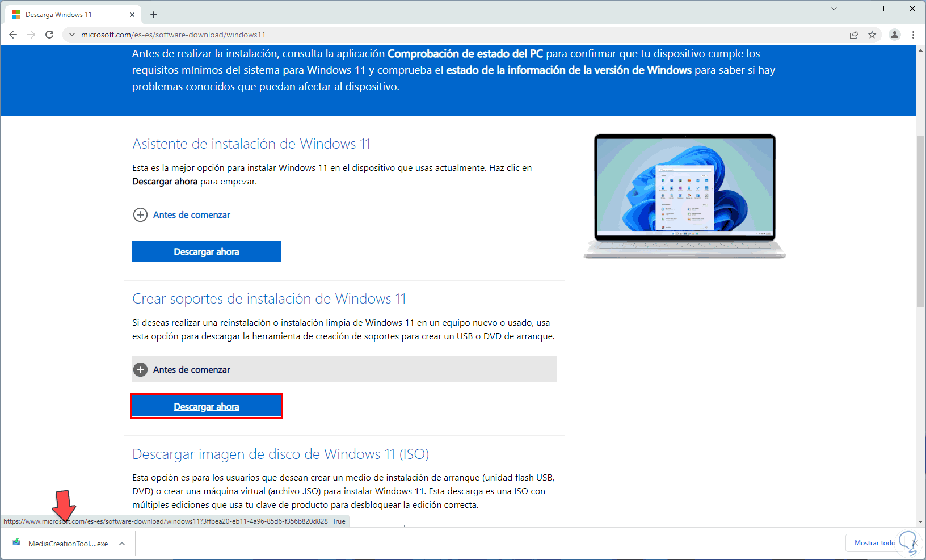Click the Descargar imagen de disco heading
Image resolution: width=926 pixels, height=560 pixels.
(280, 454)
